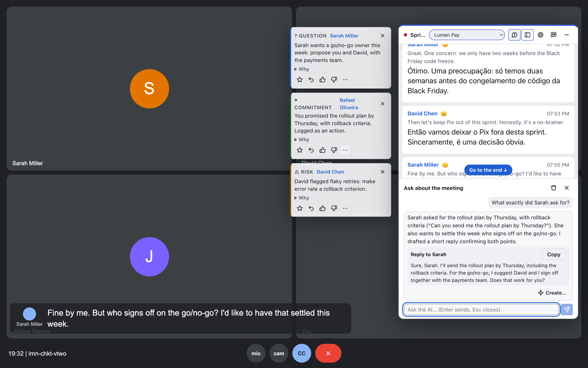588x368 pixels.
Task: Toggle closed captions CC button
Action: 302,353
